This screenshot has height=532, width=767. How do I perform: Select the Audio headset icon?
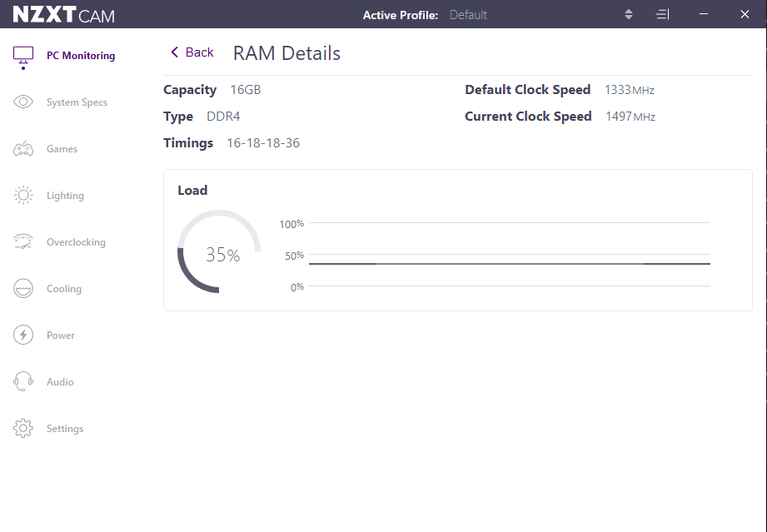point(23,382)
